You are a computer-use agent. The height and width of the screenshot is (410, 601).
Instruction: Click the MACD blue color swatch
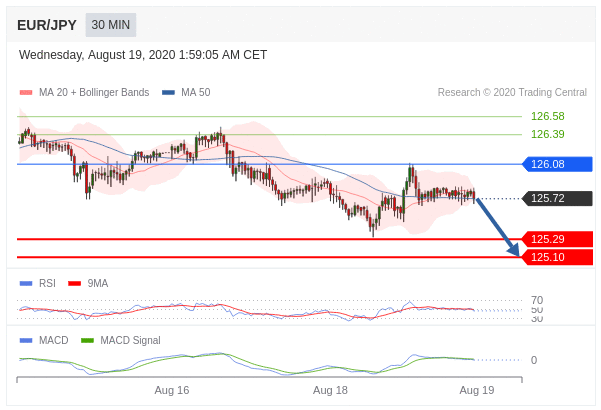26,340
